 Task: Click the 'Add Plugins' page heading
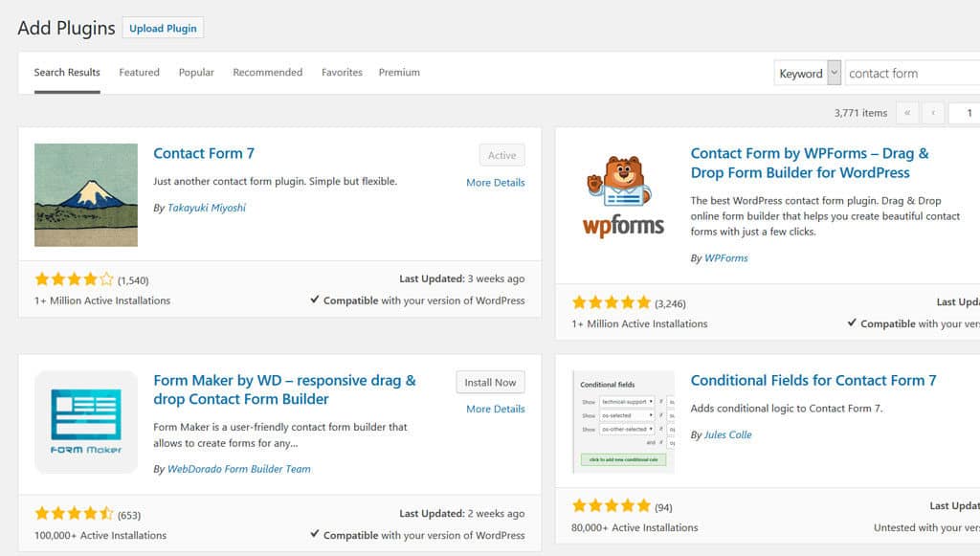pos(66,28)
